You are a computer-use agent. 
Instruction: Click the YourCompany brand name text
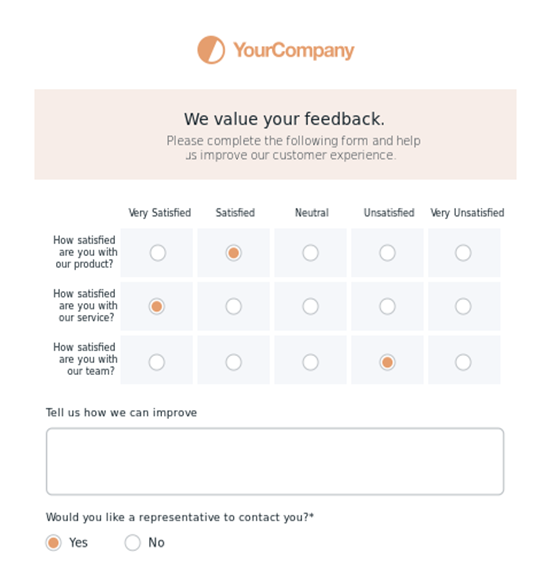click(294, 50)
